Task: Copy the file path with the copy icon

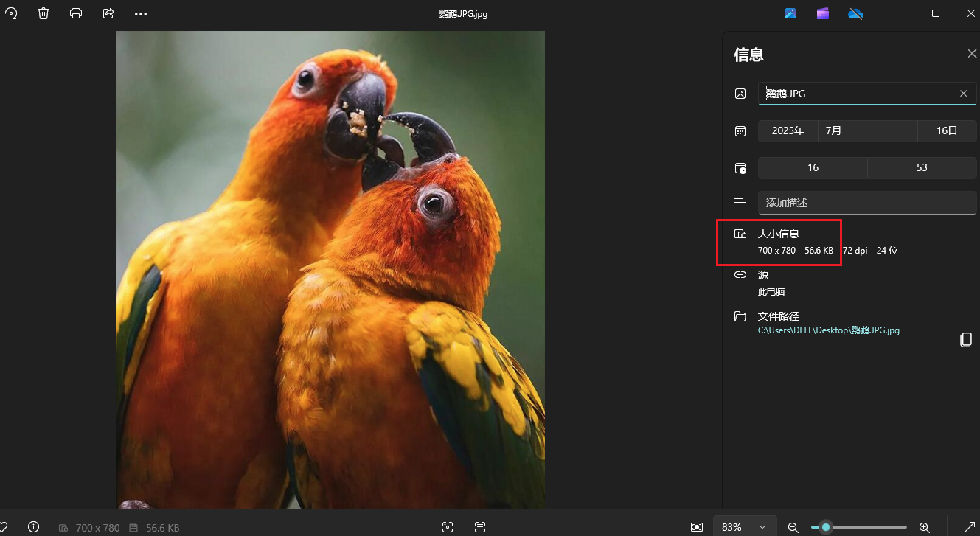Action: pyautogui.click(x=966, y=339)
